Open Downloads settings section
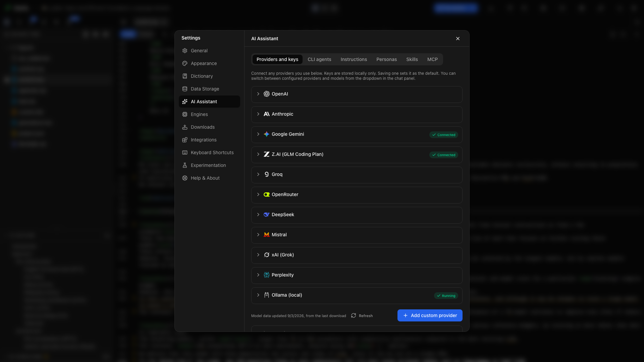Viewport: 644px width, 362px height. point(209,127)
